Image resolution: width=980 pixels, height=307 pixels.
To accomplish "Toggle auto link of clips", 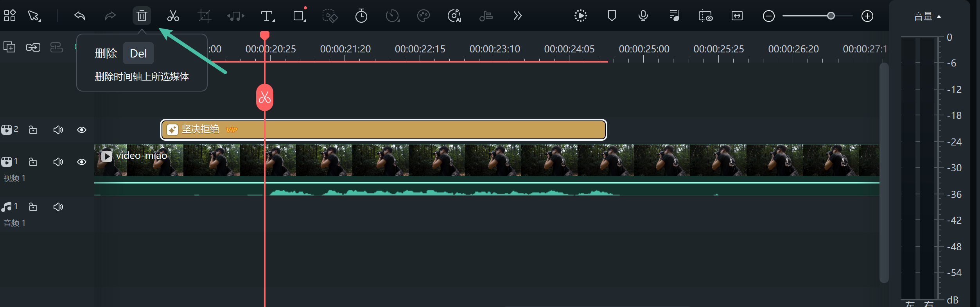I will [33, 47].
